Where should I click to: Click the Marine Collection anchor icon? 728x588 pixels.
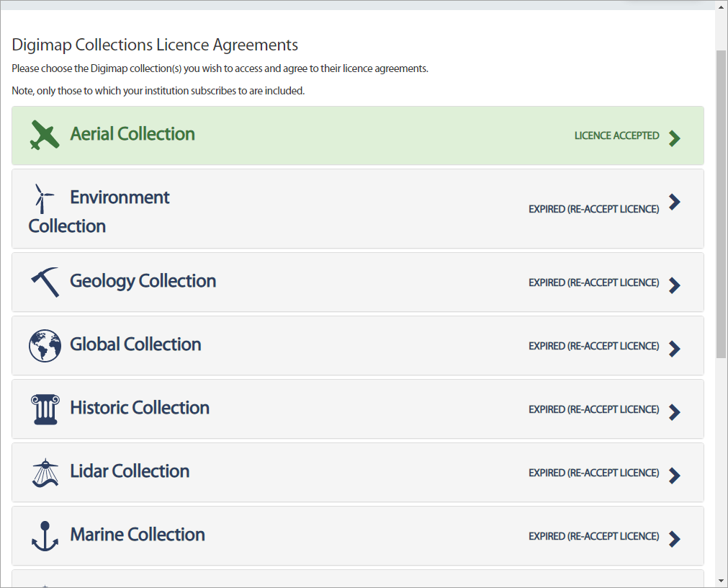pos(45,536)
